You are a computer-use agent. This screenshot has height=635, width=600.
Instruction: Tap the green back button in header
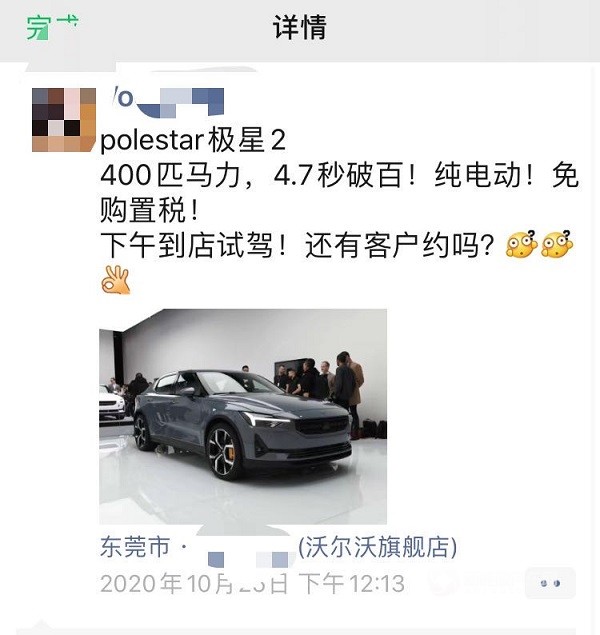[x=52, y=27]
